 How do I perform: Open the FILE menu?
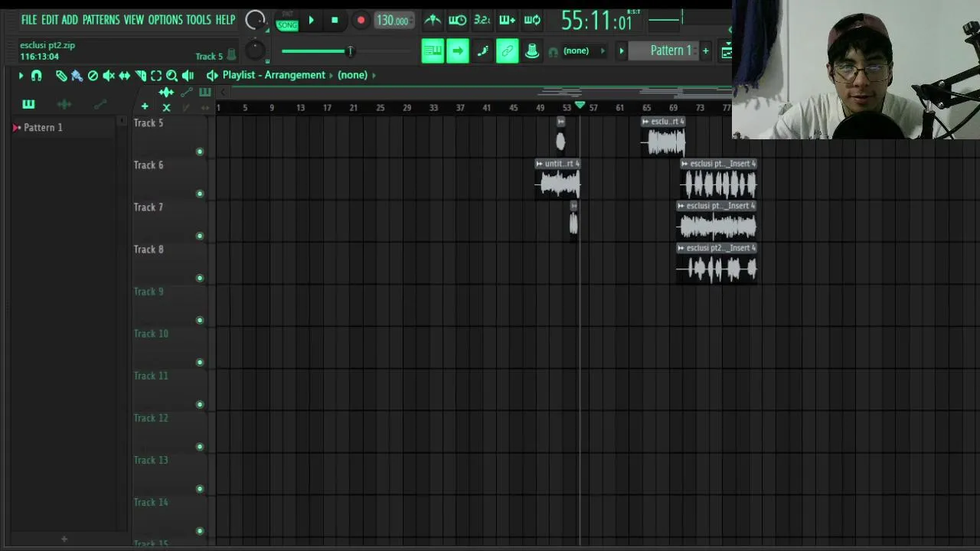pyautogui.click(x=29, y=20)
